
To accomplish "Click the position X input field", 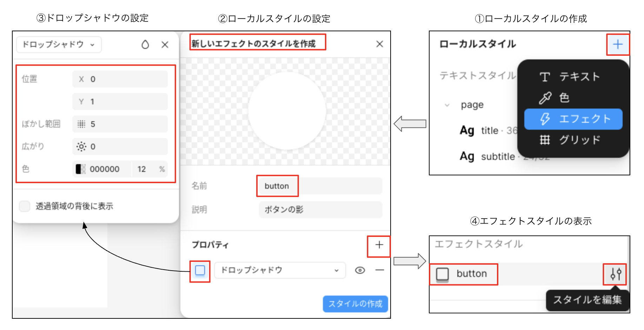I will tap(120, 79).
